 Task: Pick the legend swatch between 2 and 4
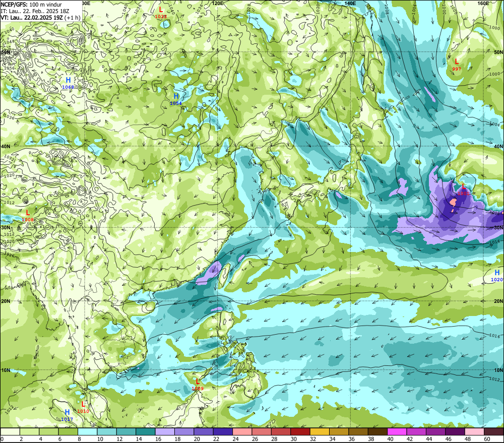click(x=30, y=431)
